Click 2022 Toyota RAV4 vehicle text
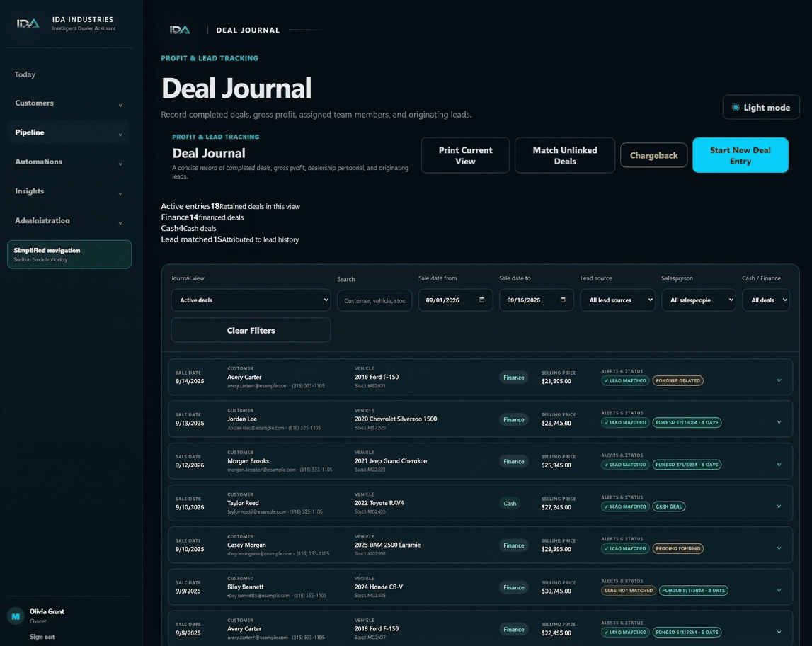This screenshot has height=646, width=812. click(379, 503)
